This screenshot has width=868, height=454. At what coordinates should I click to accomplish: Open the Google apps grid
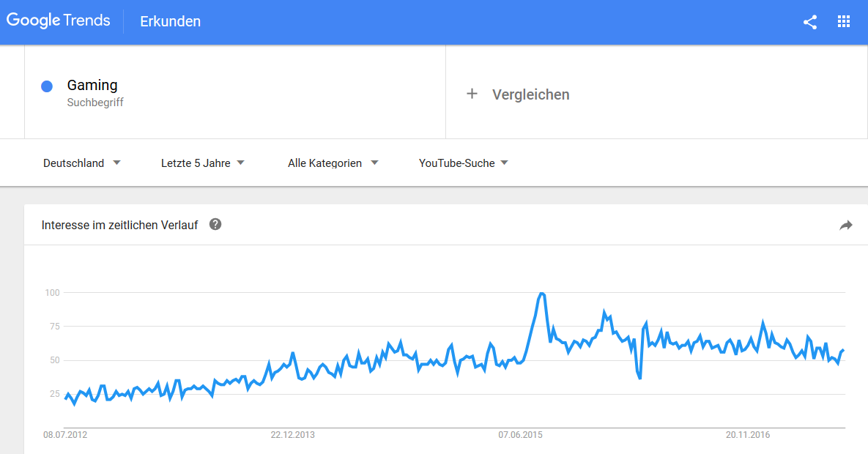(x=843, y=22)
